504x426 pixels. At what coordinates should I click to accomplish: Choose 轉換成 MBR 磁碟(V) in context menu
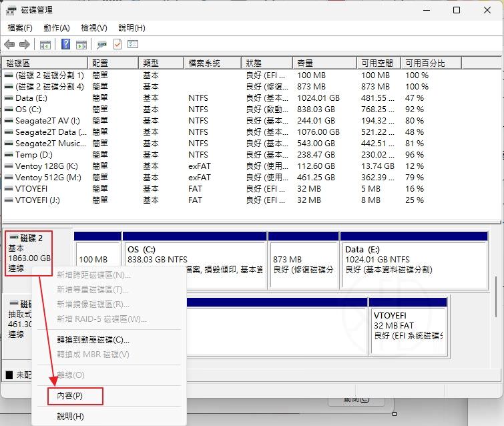(x=93, y=355)
